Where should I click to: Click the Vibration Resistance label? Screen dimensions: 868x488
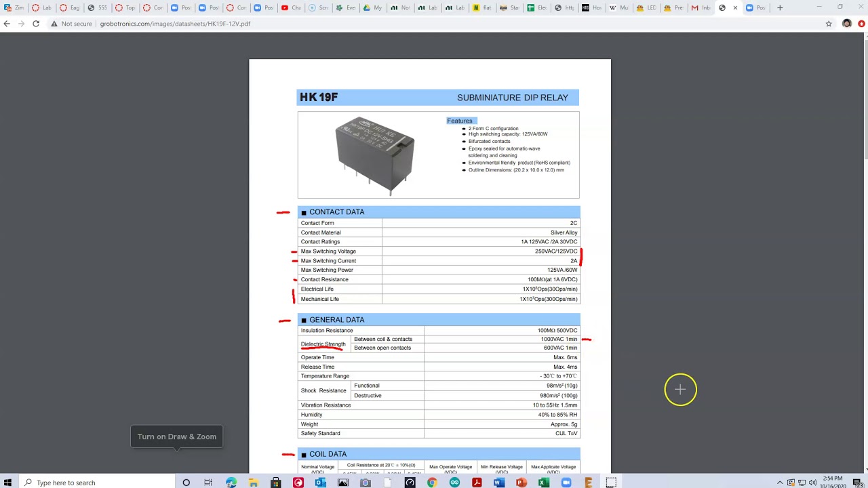(x=326, y=405)
